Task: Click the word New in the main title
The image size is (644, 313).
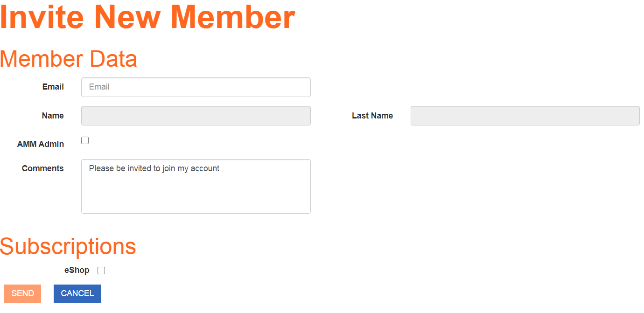Action: tap(127, 17)
